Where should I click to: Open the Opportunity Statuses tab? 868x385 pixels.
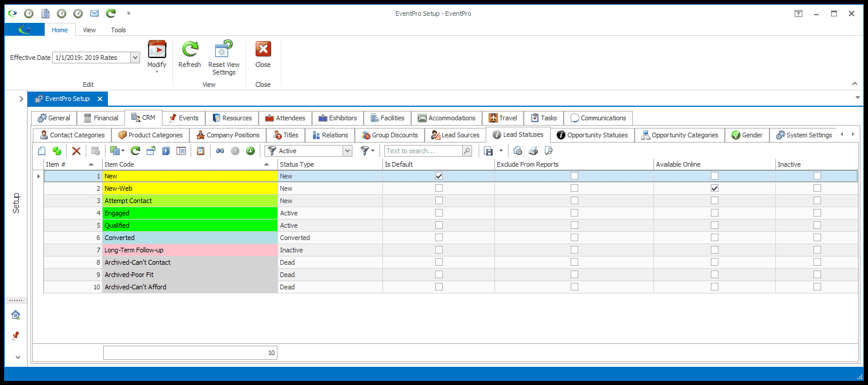tap(592, 135)
